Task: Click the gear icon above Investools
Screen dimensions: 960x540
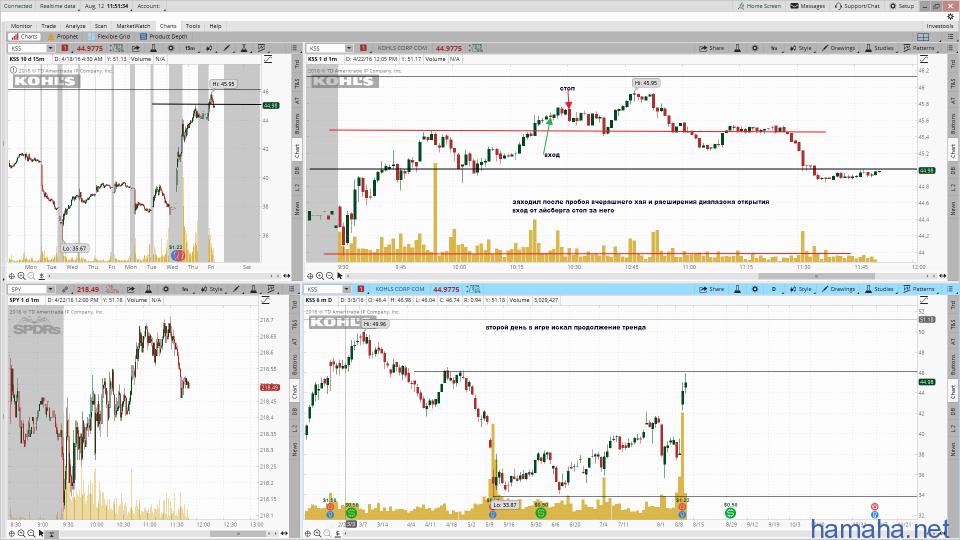Action: coord(950,17)
